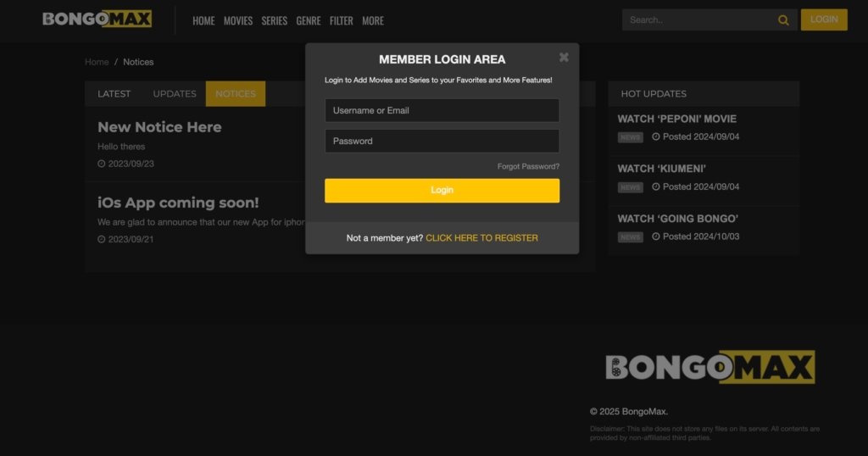Focus the Password field
868x456 pixels.
(442, 141)
